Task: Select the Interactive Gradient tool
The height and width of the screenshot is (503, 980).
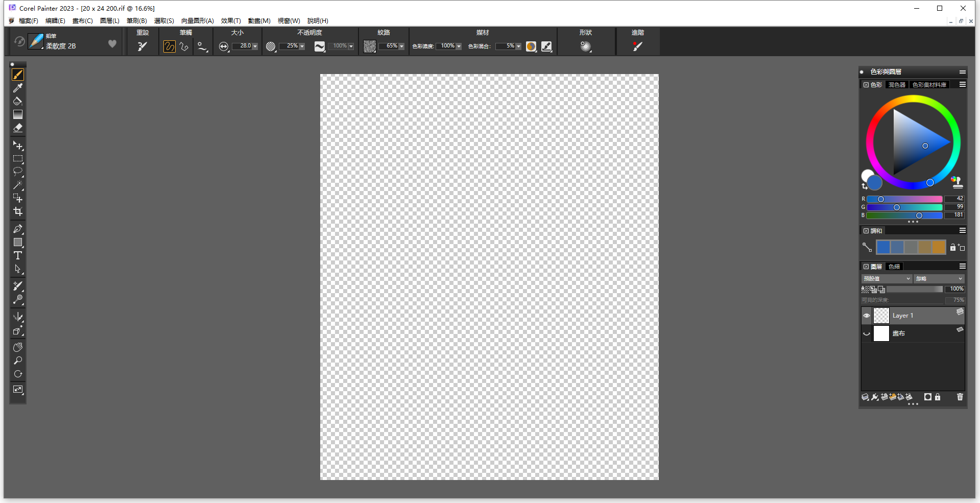Action: 18,114
